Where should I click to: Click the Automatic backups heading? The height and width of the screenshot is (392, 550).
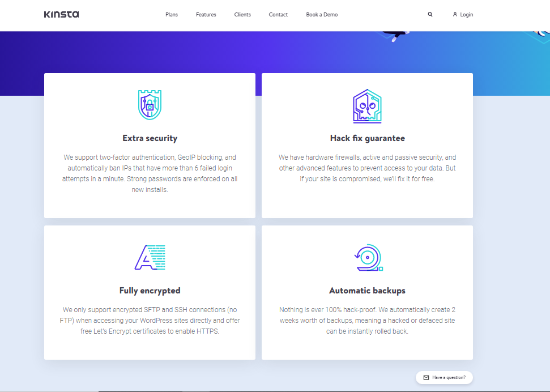point(367,290)
